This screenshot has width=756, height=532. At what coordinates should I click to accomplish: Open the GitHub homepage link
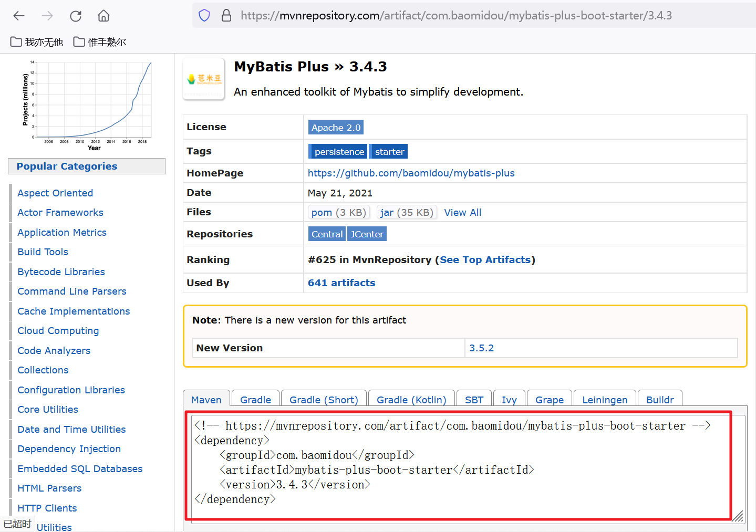click(411, 173)
